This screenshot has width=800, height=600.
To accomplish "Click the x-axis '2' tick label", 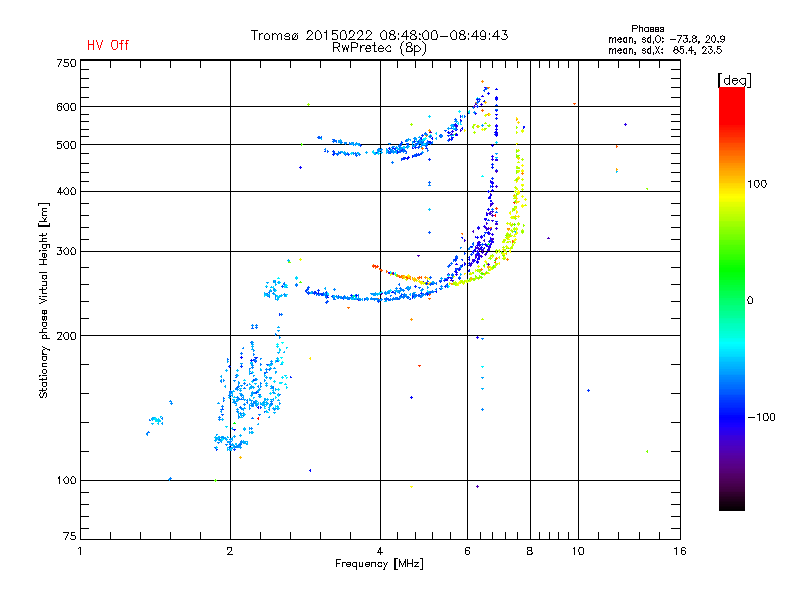I will [x=230, y=551].
